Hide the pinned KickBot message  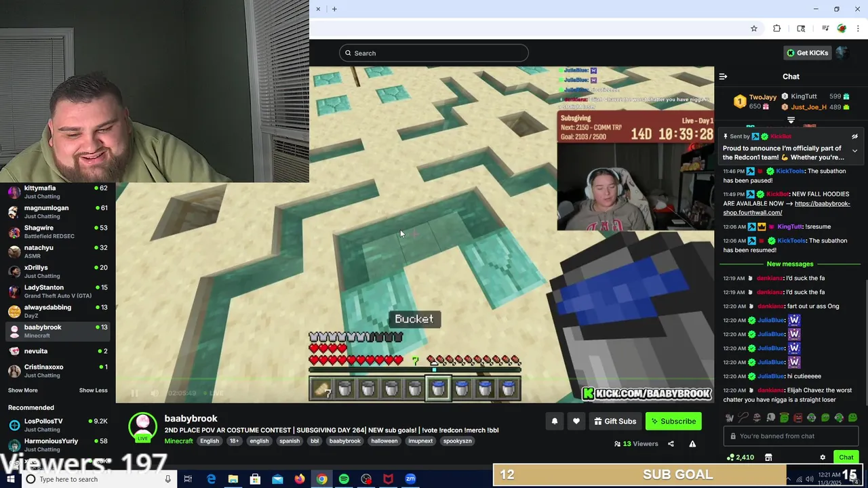[x=854, y=136]
